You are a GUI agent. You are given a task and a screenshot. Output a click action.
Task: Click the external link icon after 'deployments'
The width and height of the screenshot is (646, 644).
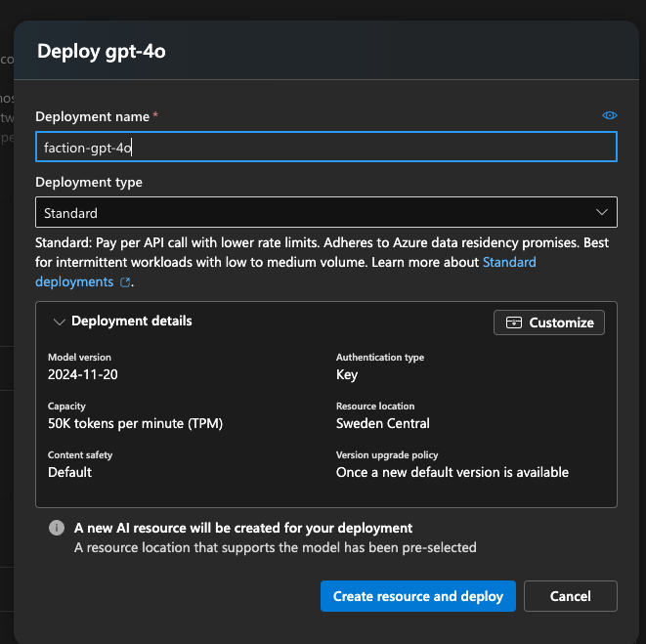click(124, 282)
